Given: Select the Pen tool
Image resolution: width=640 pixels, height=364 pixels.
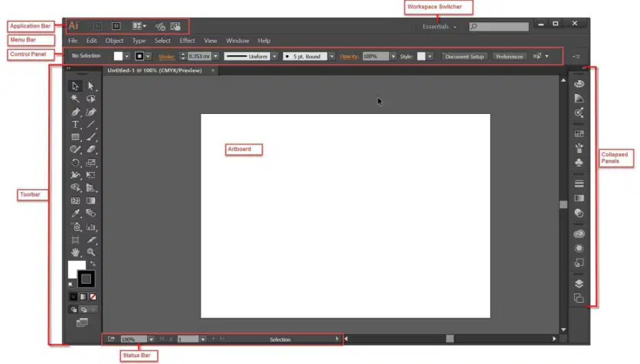Looking at the screenshot, I should coord(75,112).
